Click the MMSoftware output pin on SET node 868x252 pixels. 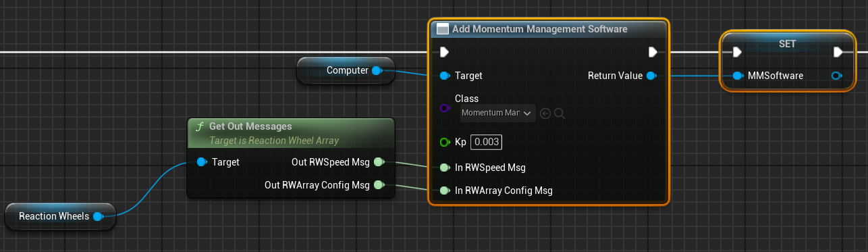click(x=837, y=76)
